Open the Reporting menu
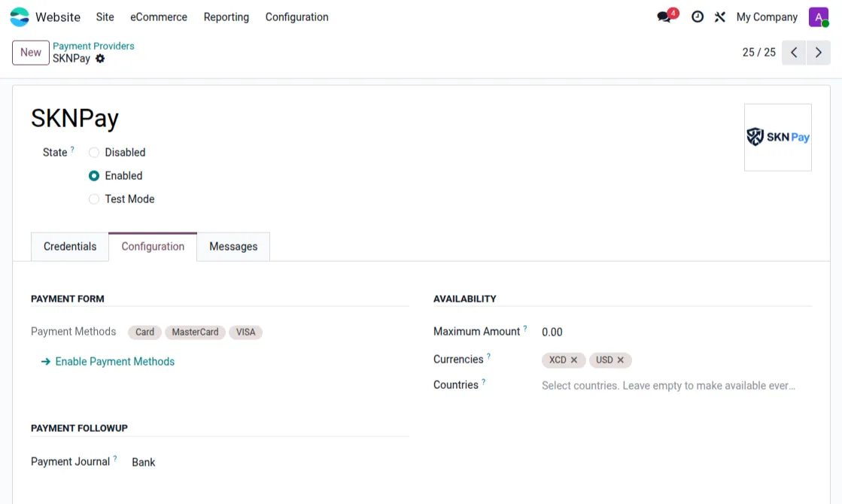This screenshot has height=504, width=842. click(226, 17)
